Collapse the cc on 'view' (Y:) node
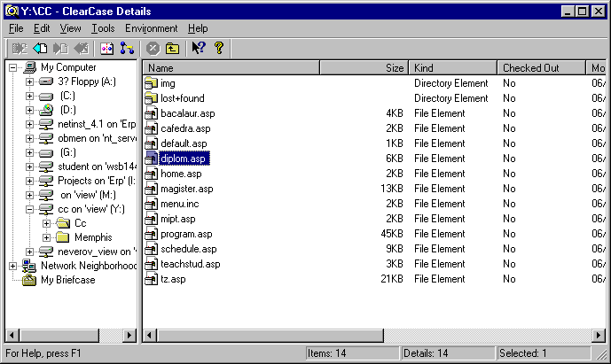 tap(29, 209)
